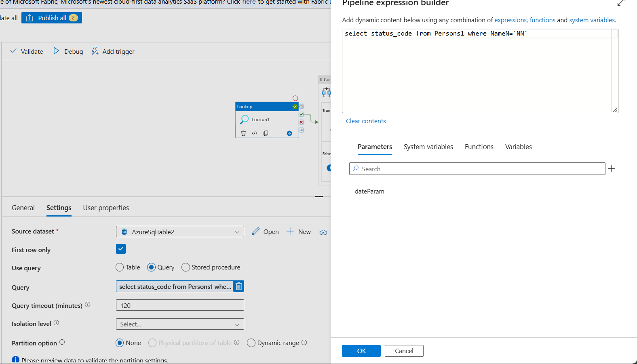The image size is (637, 364).
Task: Select Stored procedure radio option
Action: tap(186, 267)
